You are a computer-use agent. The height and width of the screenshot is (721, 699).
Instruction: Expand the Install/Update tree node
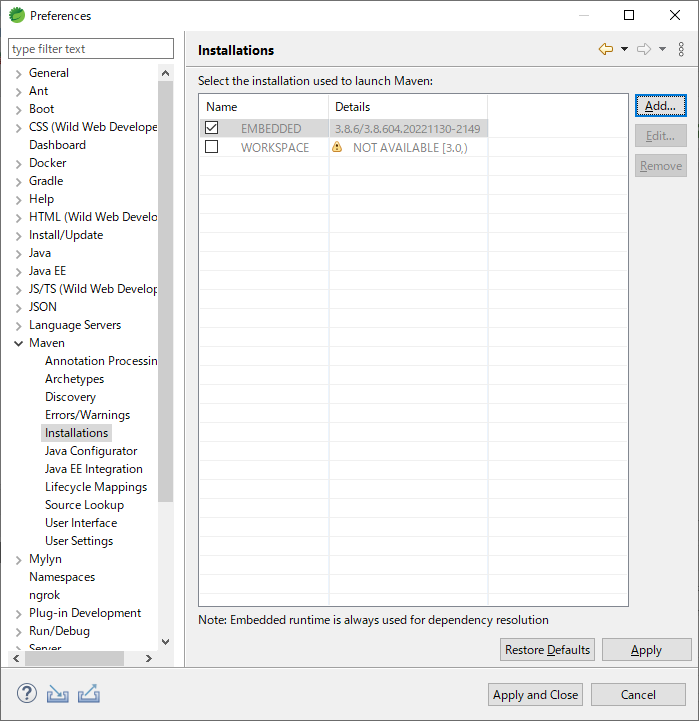18,236
